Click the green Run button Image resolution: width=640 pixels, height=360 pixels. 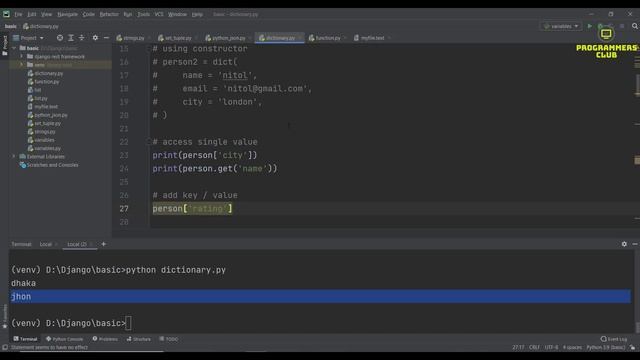click(589, 26)
